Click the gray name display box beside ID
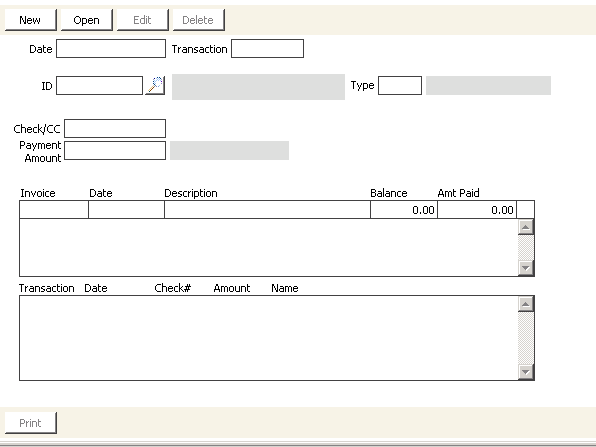The image size is (596, 447). (258, 87)
